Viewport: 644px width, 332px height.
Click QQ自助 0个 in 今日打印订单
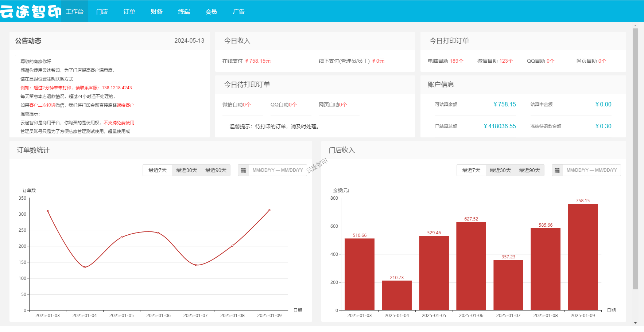pos(541,61)
